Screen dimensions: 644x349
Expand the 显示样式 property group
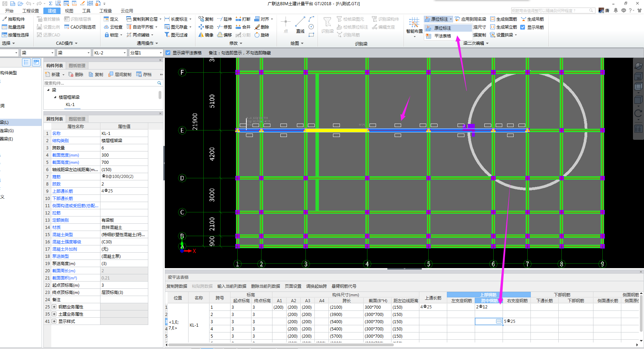click(54, 321)
